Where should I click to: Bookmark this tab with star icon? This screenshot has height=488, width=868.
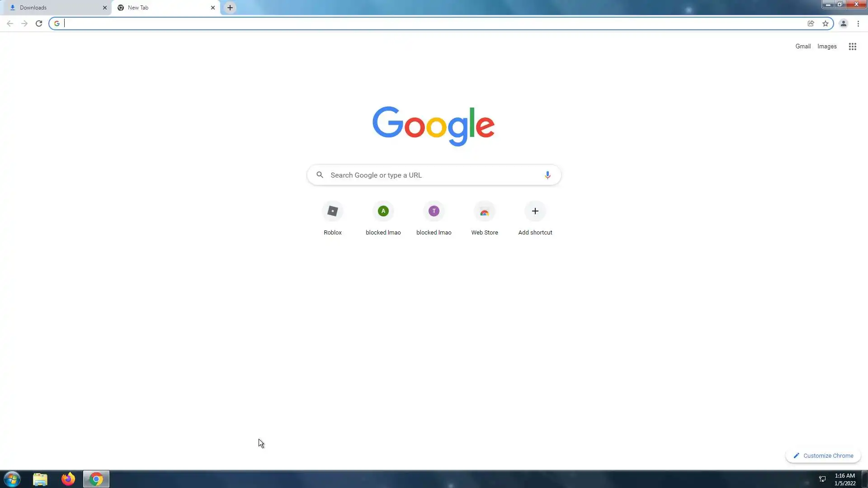pos(826,23)
